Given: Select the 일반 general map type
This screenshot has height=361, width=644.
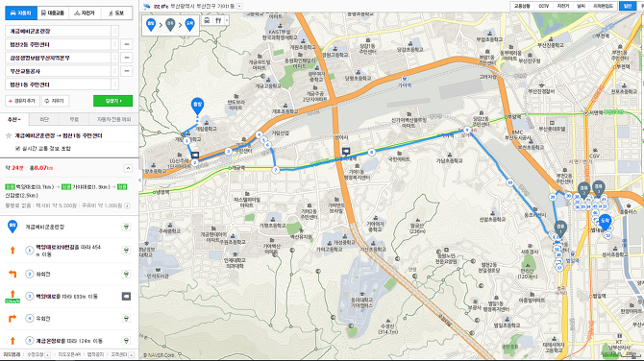Looking at the screenshot, I should (x=627, y=6).
